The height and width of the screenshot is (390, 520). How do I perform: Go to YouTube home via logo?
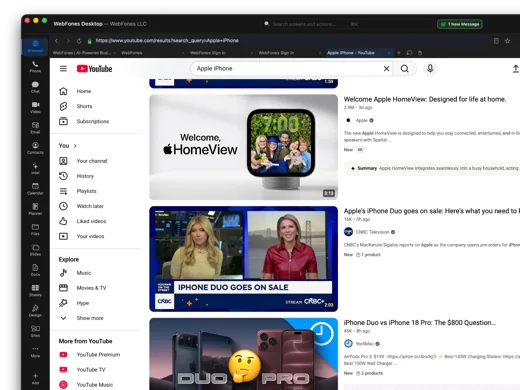click(94, 69)
